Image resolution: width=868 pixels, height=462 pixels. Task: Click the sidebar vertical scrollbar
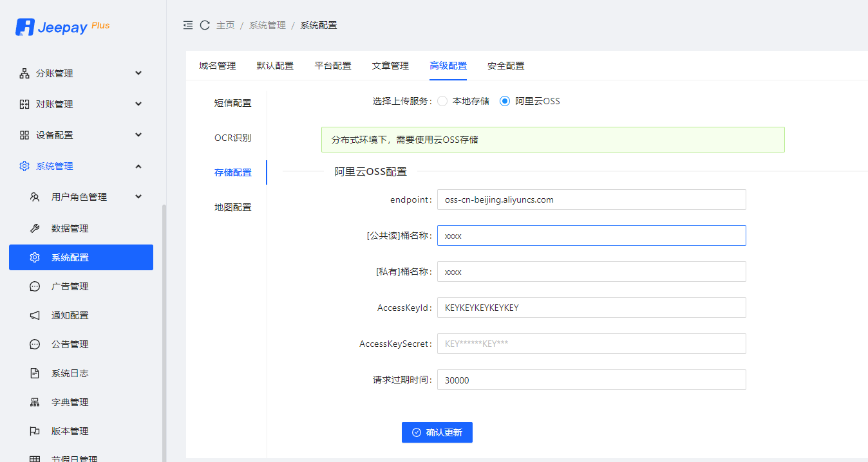pos(164,322)
